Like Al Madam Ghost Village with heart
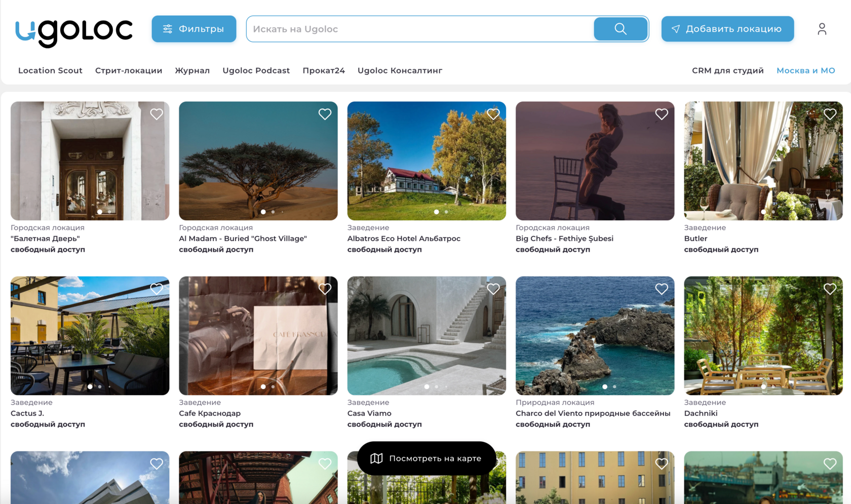851x504 pixels. pos(325,114)
